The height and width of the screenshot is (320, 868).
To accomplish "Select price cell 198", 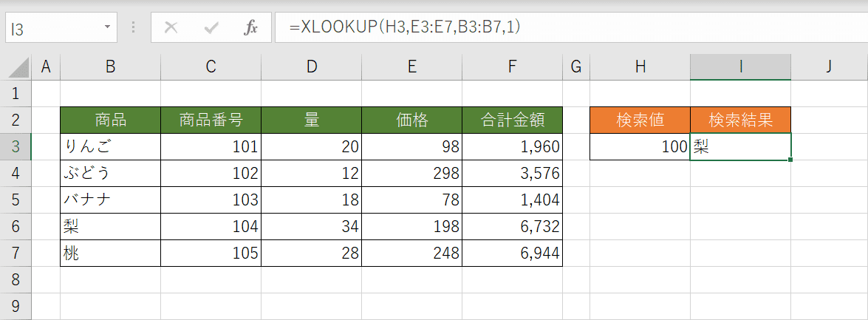I will [412, 226].
